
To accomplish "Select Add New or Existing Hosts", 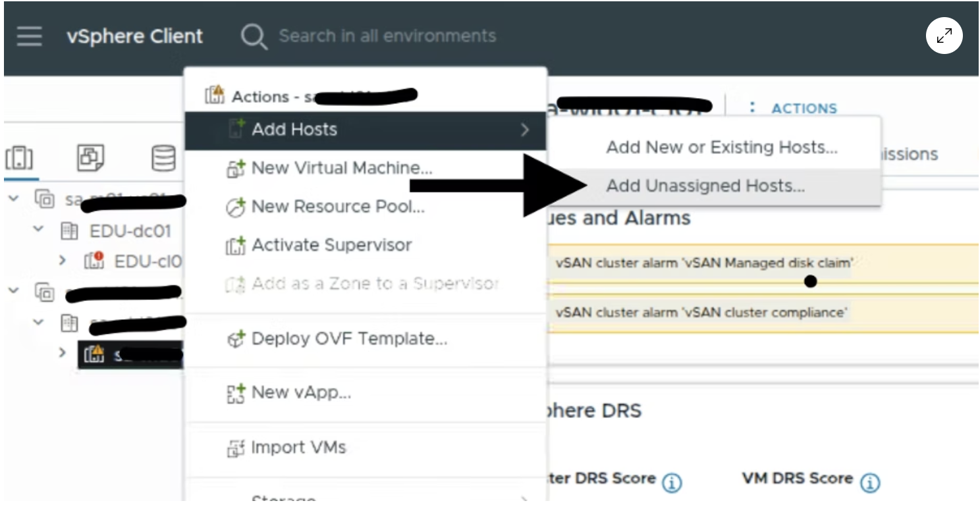I will [721, 147].
